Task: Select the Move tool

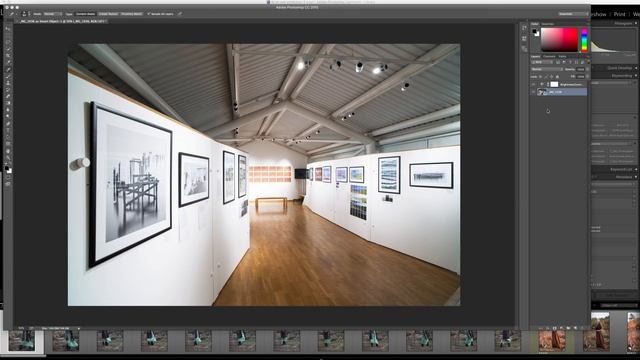Action: 8,28
